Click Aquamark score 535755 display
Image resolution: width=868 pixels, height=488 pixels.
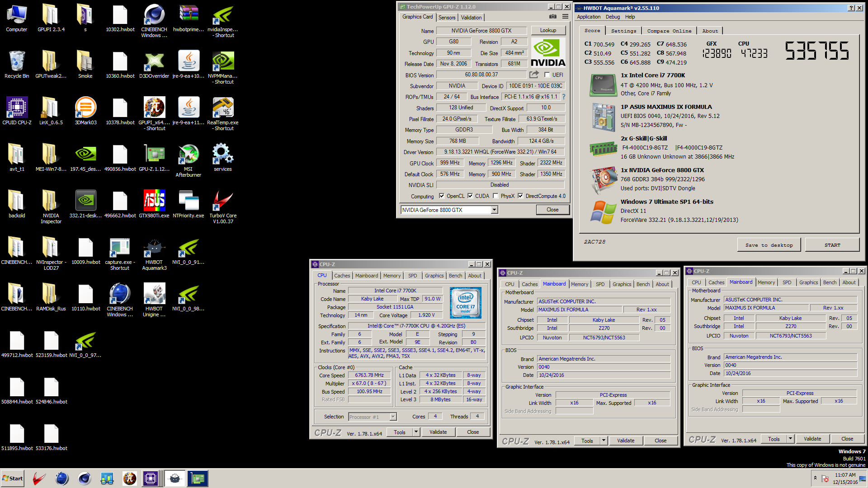[x=816, y=51]
